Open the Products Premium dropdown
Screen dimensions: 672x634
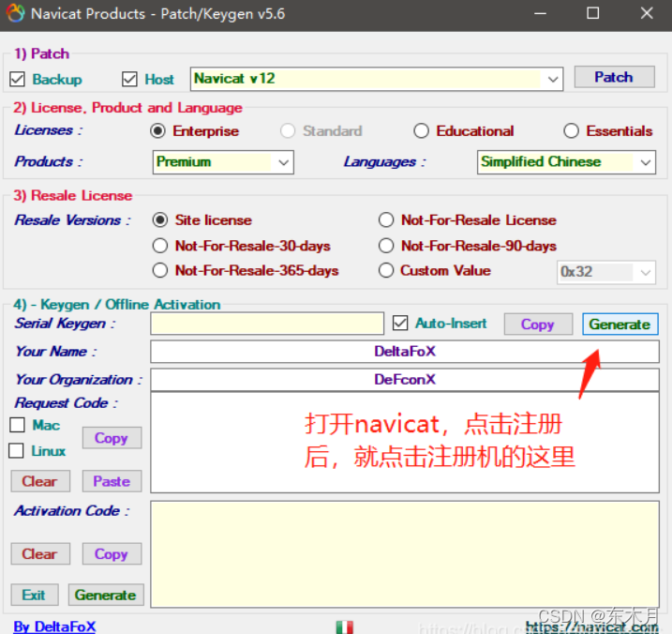tap(223, 162)
